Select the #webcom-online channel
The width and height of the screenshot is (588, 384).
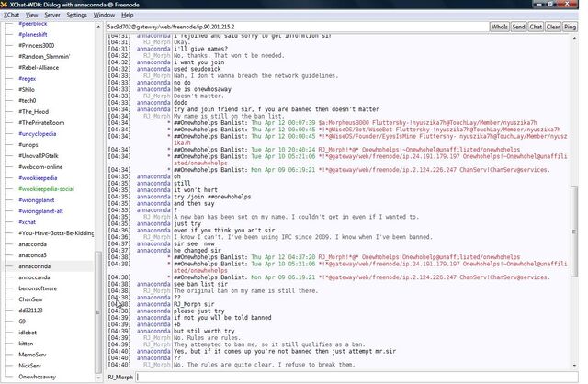40,167
